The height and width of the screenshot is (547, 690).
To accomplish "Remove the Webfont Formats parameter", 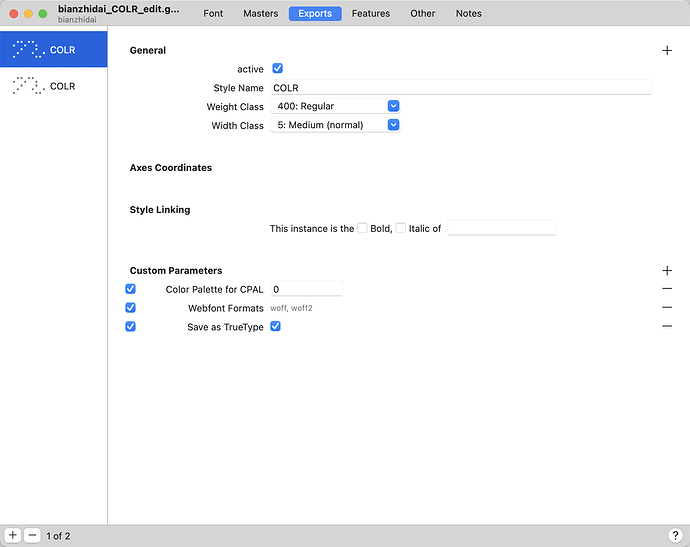I will 667,308.
